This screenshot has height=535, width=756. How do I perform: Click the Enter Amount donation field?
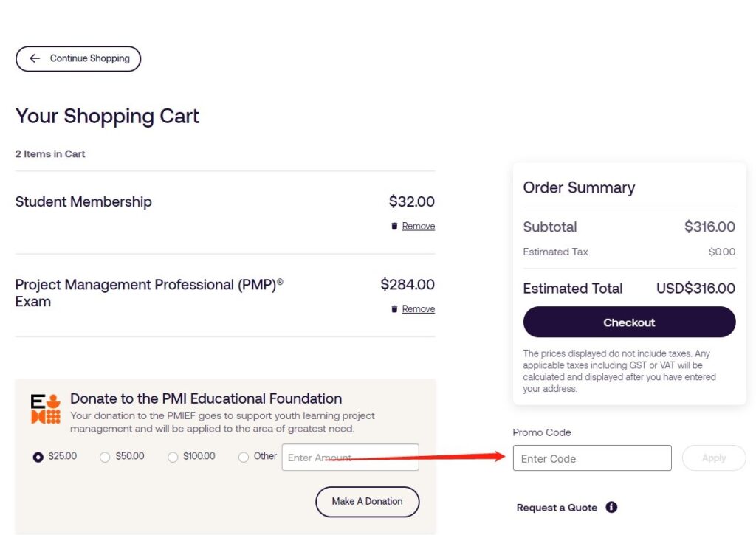coord(351,458)
